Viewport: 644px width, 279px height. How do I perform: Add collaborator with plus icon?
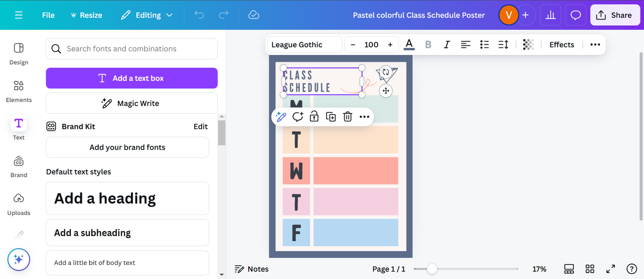(x=526, y=15)
